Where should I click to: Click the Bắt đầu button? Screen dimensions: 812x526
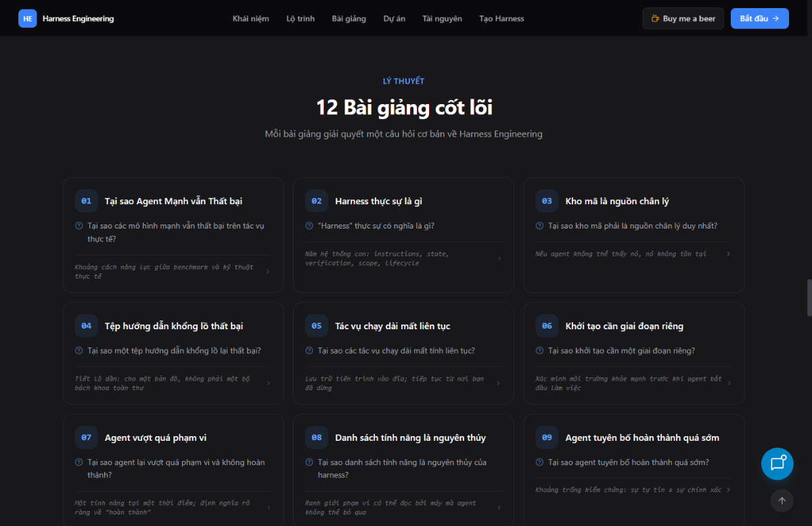coord(760,18)
